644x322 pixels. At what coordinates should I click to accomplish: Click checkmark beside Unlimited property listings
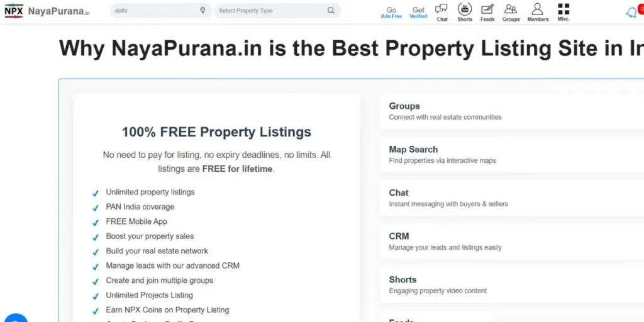[96, 193]
